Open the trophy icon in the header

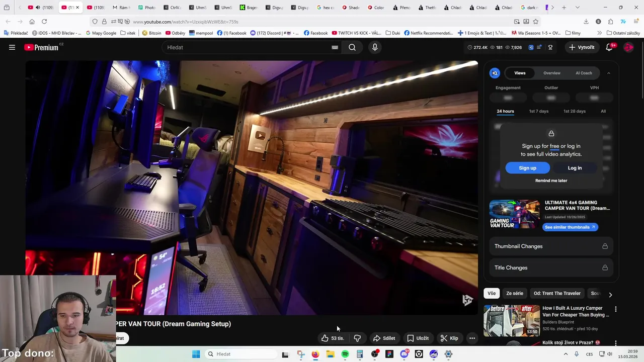pos(550,47)
